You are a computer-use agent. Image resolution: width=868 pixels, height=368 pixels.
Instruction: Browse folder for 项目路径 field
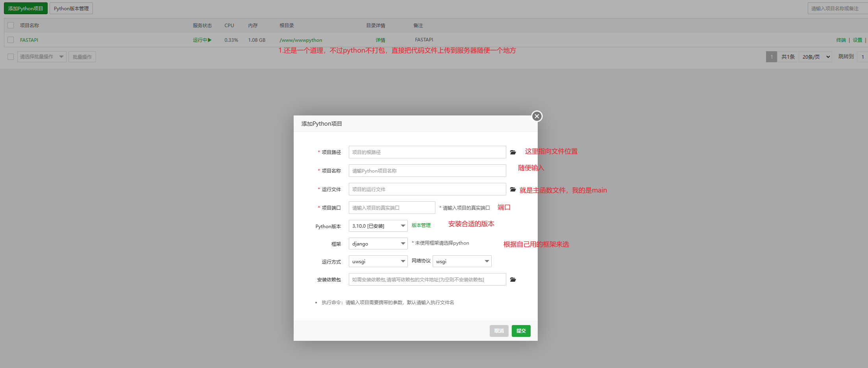click(x=513, y=152)
